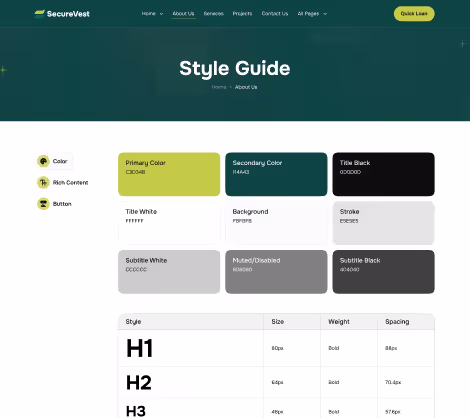Click the Color palette sidebar icon
Screen dimensions: 470x418
(x=43, y=161)
